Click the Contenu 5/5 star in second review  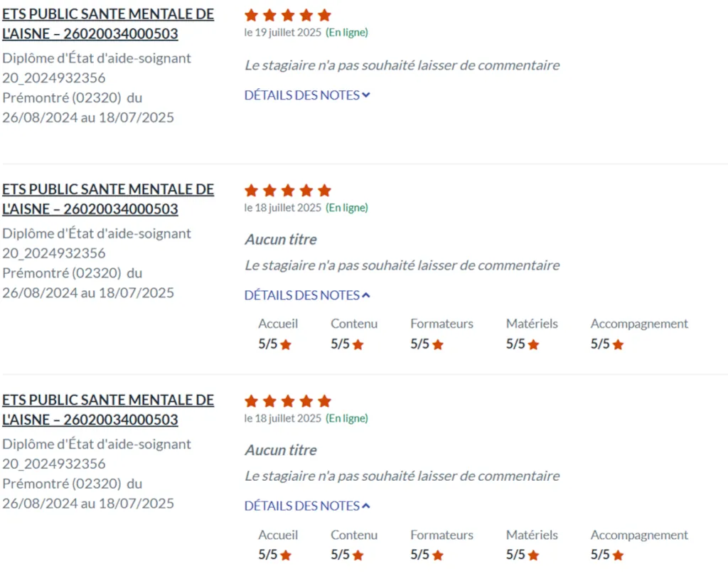[358, 345]
